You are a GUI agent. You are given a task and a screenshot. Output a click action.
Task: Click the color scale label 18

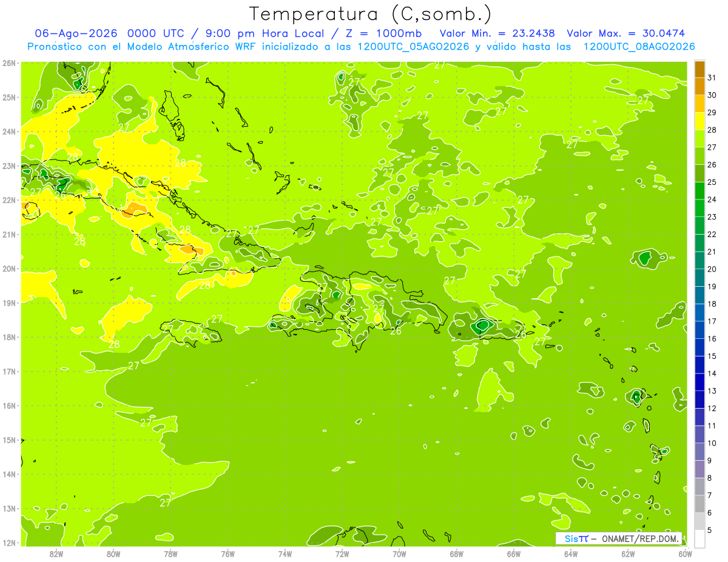(712, 304)
